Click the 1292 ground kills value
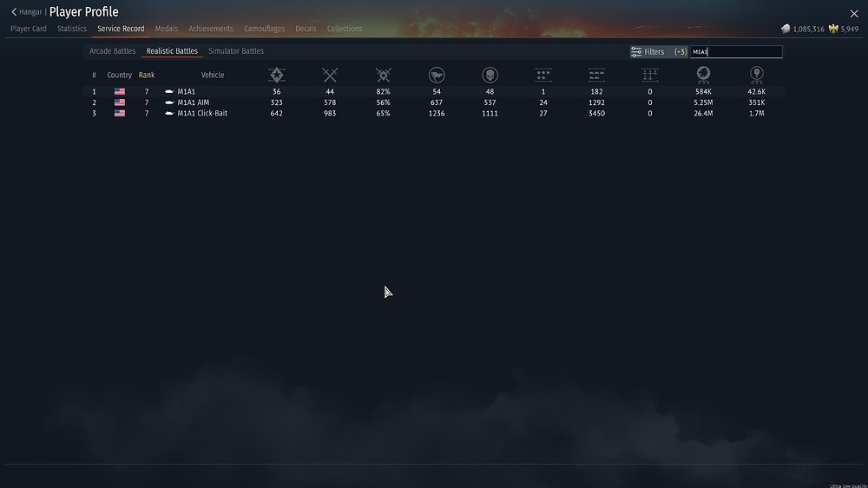 [x=596, y=102]
